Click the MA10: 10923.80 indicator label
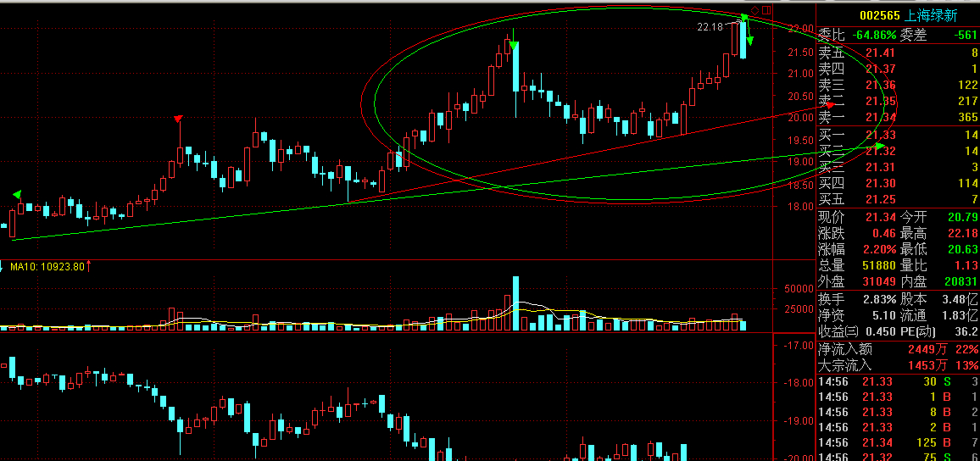The width and height of the screenshot is (980, 461). pyautogui.click(x=47, y=267)
